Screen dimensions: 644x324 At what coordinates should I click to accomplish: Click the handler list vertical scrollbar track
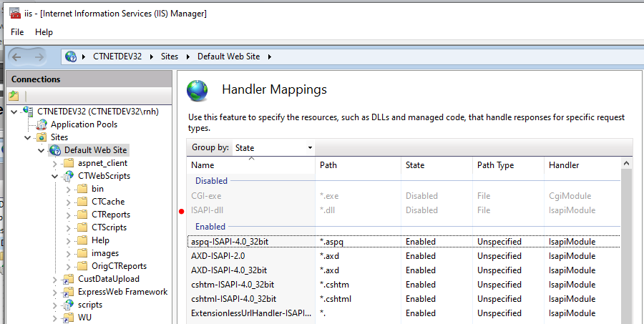tap(626, 246)
